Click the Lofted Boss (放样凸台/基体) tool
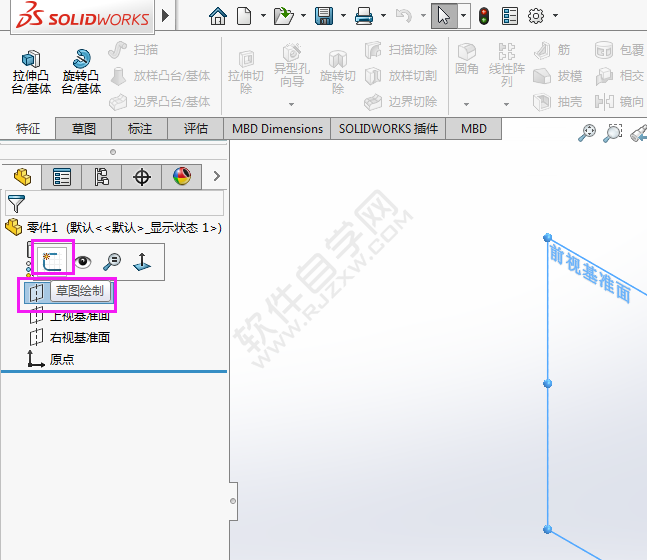Screen dimensions: 647x560 [x=160, y=76]
